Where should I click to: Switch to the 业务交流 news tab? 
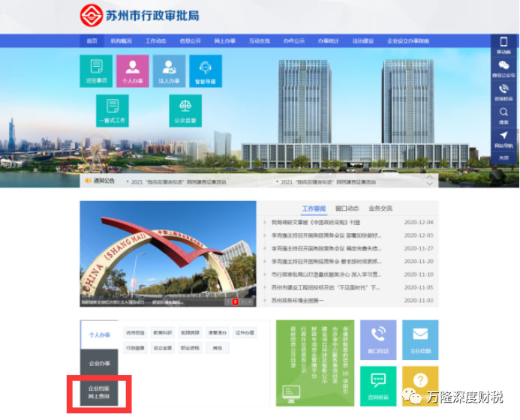point(380,208)
